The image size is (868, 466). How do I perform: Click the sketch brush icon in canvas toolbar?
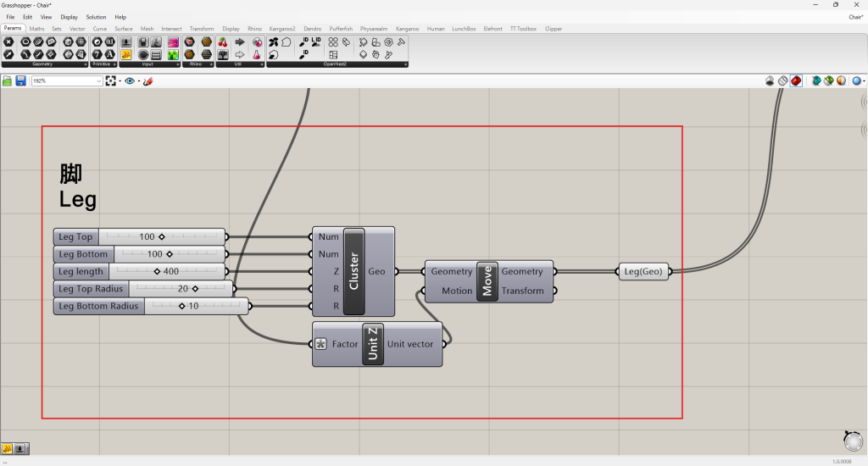(147, 80)
